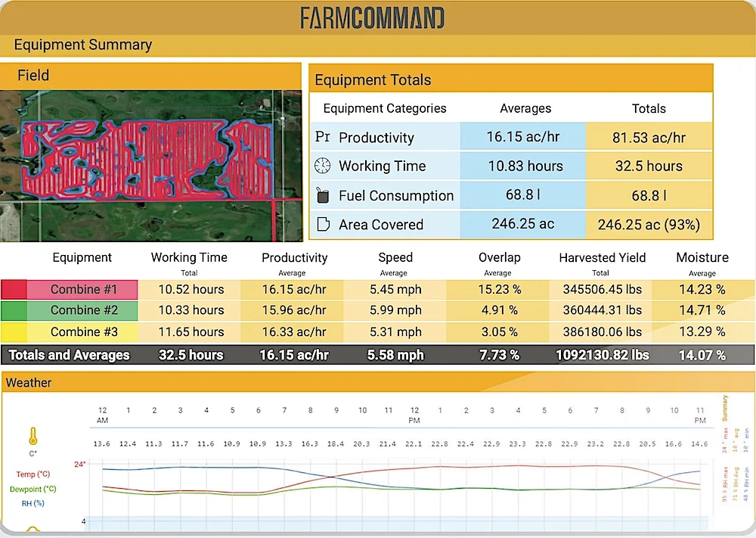This screenshot has height=538, width=756.
Task: Click the Speed column header
Action: [395, 258]
